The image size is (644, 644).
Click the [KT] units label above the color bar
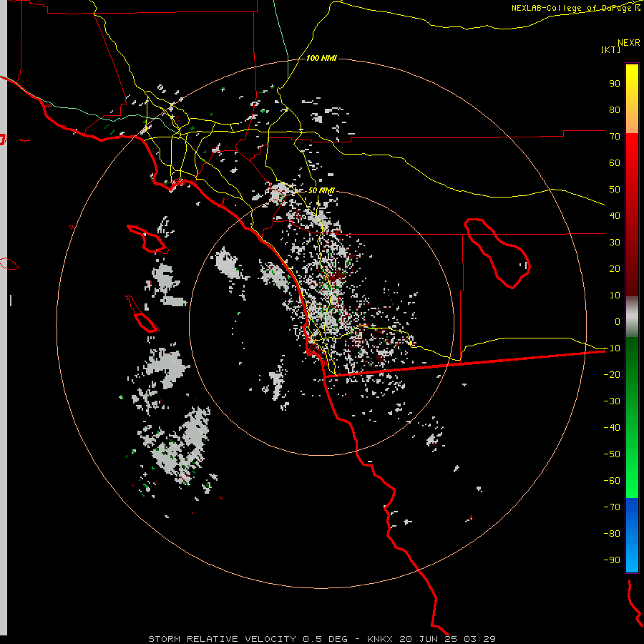pyautogui.click(x=611, y=49)
